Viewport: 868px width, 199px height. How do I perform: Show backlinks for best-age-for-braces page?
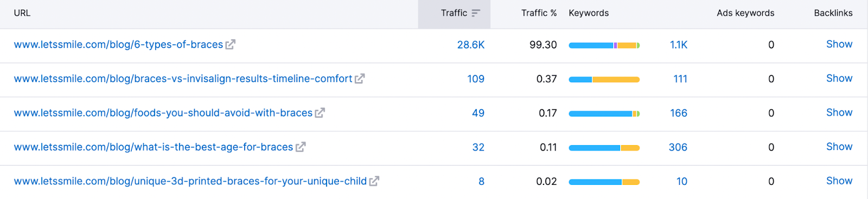point(839,147)
